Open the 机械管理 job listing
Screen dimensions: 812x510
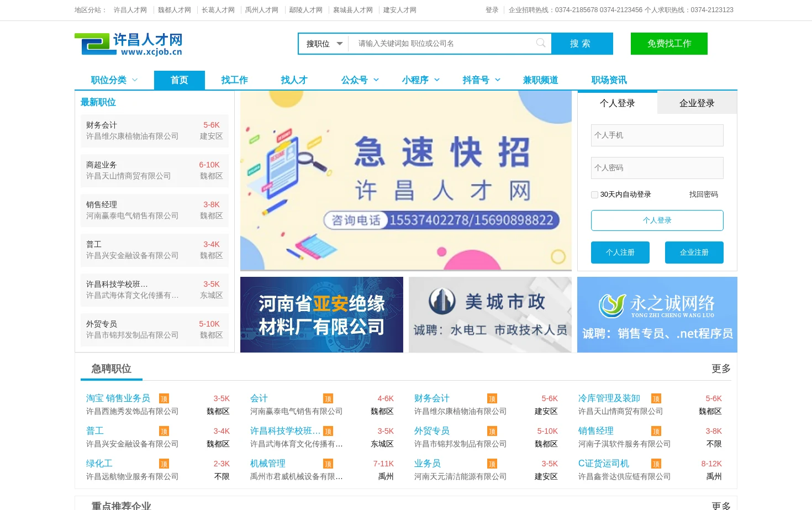268,464
